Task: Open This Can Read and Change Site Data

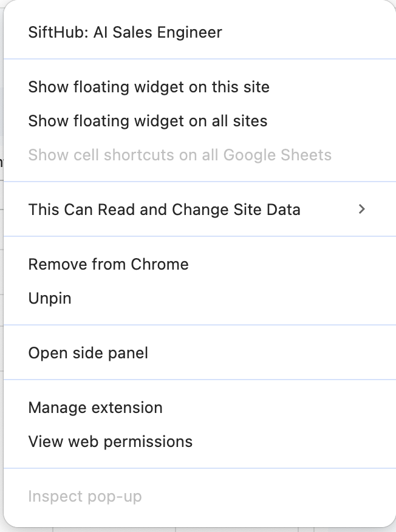Action: [164, 210]
